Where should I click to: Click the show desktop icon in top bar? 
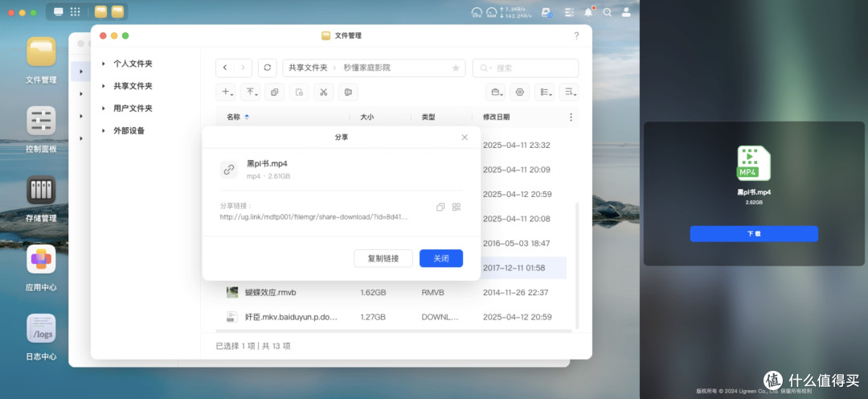58,11
